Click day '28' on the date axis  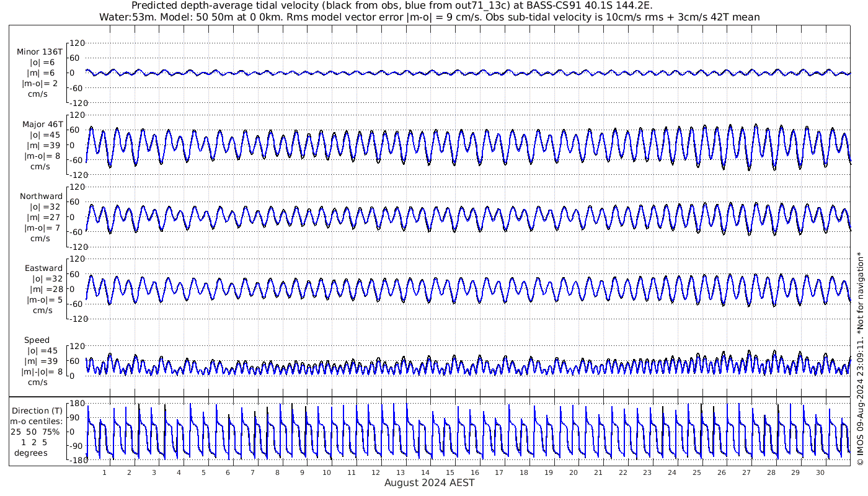771,473
